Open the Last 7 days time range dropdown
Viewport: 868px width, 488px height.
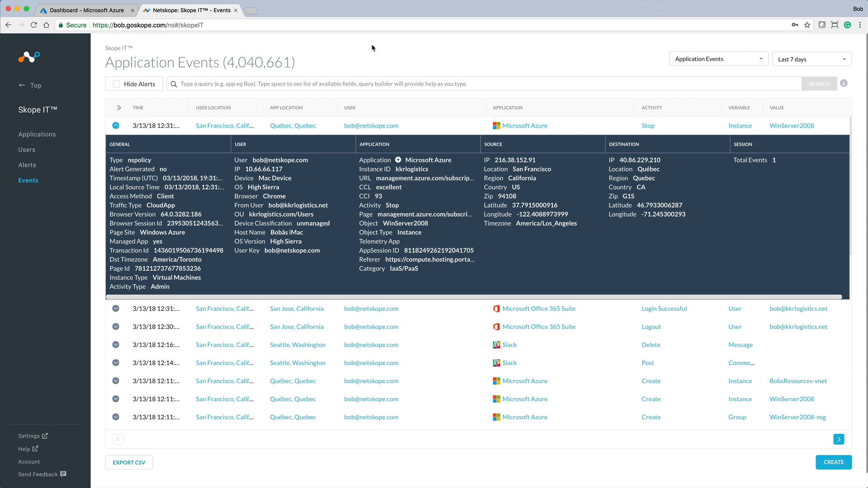[811, 59]
